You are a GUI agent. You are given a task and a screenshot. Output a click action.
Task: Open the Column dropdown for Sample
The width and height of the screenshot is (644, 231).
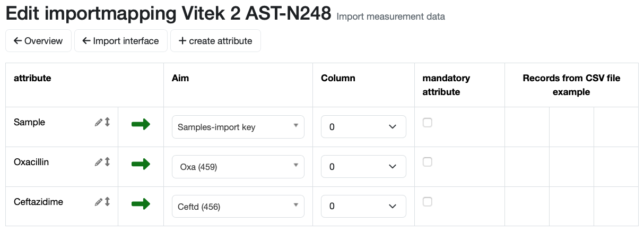pyautogui.click(x=363, y=127)
